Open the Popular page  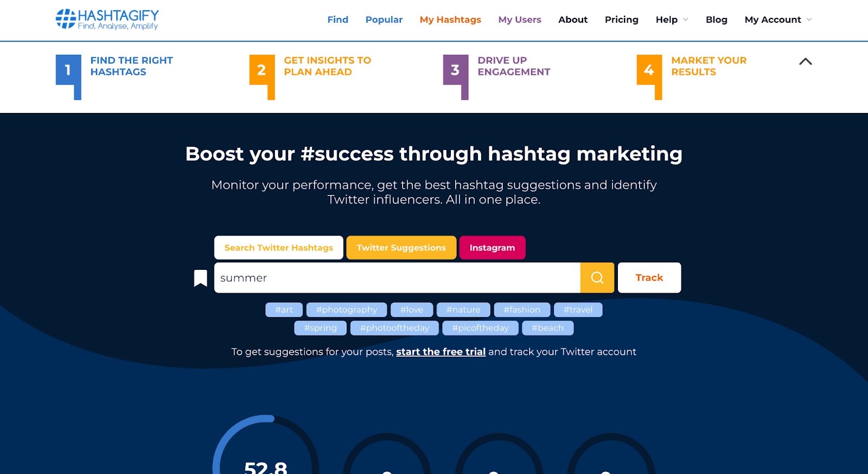[x=384, y=20]
